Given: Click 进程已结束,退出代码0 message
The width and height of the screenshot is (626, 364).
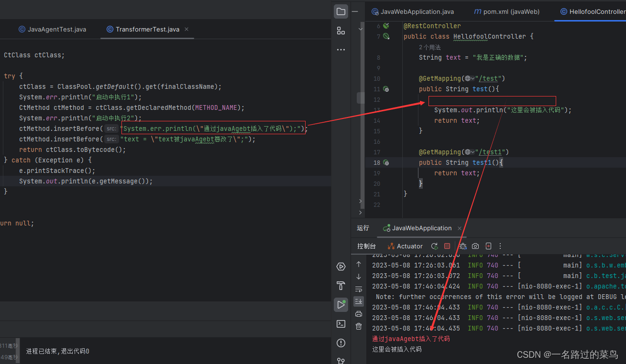Looking at the screenshot, I should pyautogui.click(x=57, y=351).
